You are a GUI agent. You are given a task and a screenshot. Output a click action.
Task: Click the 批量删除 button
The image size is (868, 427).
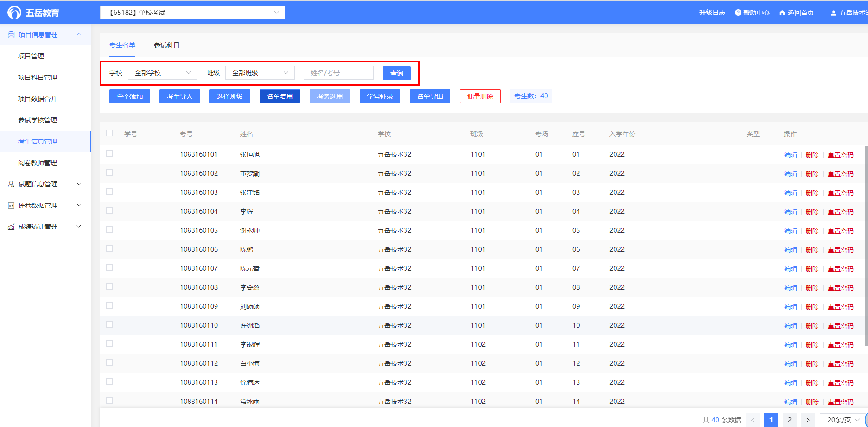click(480, 96)
